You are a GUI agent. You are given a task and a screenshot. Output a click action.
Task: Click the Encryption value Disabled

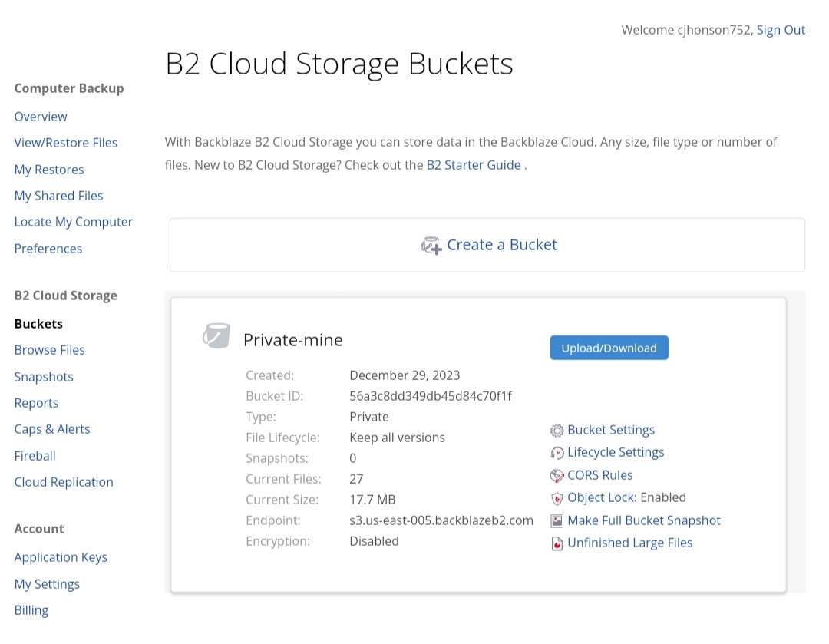374,541
